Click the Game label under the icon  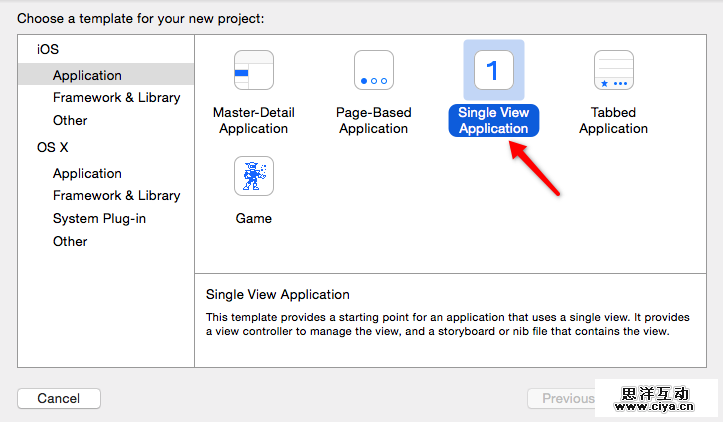pyautogui.click(x=253, y=218)
